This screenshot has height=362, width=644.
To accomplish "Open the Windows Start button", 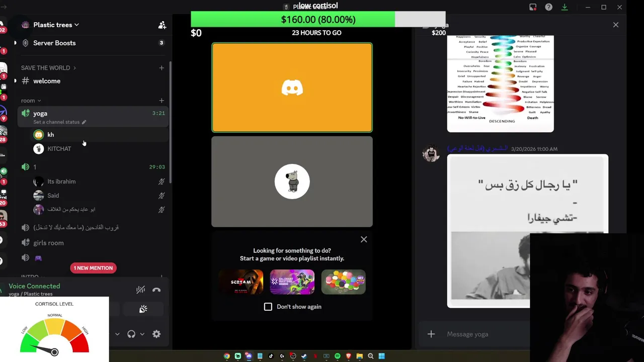I will point(381,356).
